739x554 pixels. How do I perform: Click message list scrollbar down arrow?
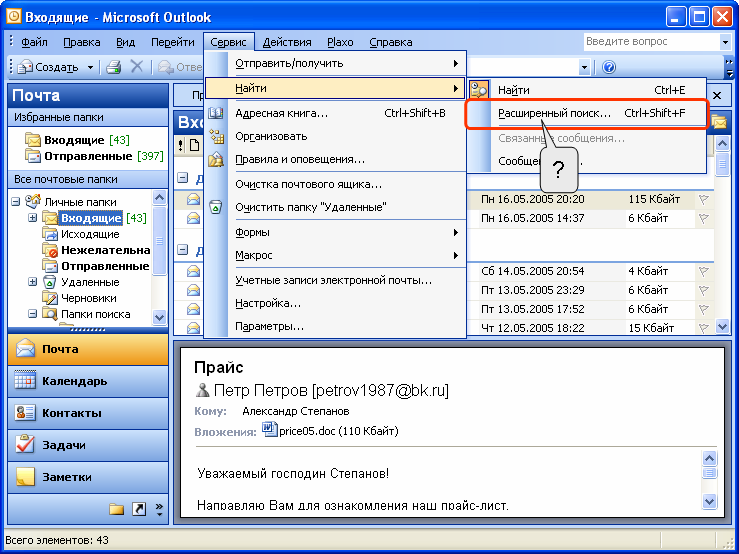click(722, 326)
